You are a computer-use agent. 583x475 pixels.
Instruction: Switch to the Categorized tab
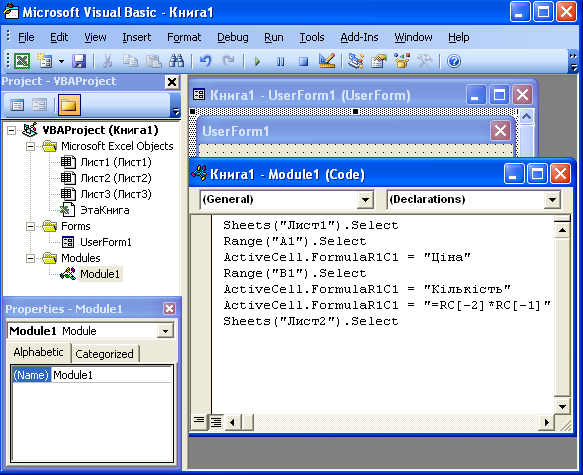click(104, 354)
